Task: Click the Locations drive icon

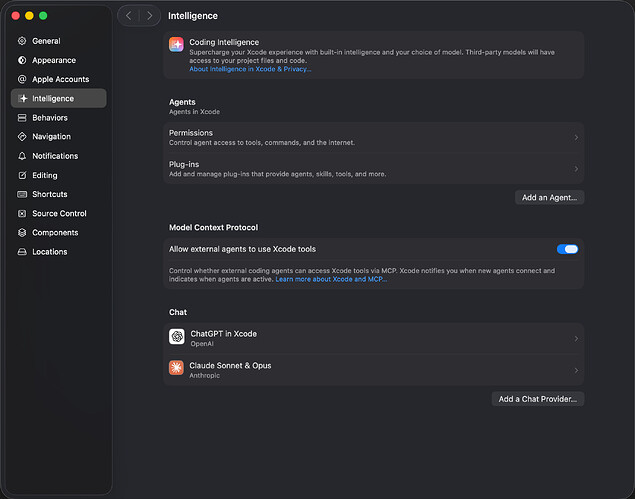Action: click(x=22, y=252)
